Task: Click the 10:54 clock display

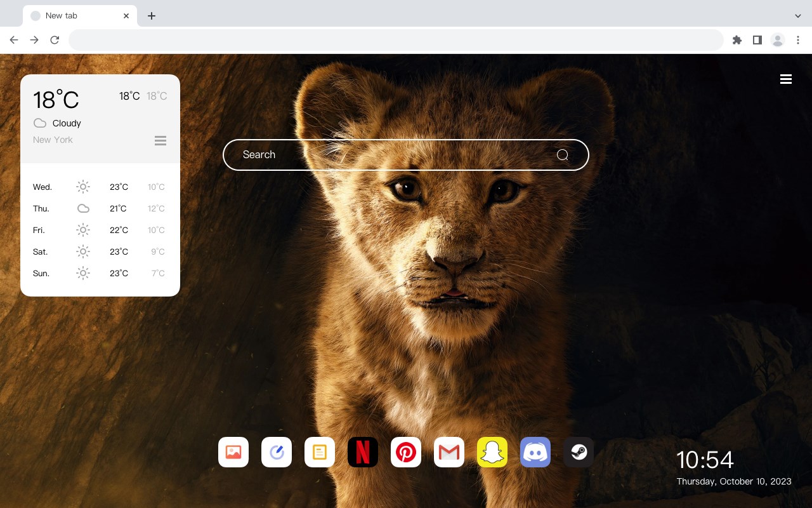Action: coord(705,460)
